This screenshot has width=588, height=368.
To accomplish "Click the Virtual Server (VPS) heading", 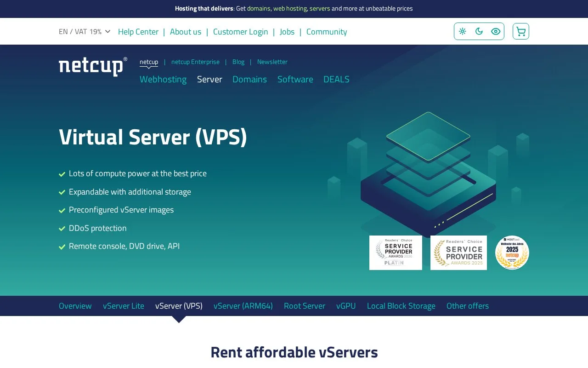I will coord(153,137).
